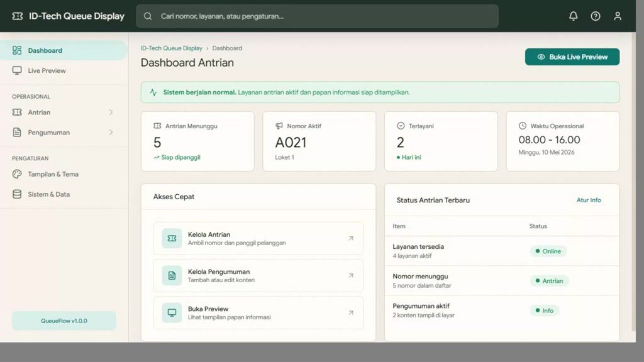
Task: Focus the search field Cari nomor, layanan
Action: 318,16
